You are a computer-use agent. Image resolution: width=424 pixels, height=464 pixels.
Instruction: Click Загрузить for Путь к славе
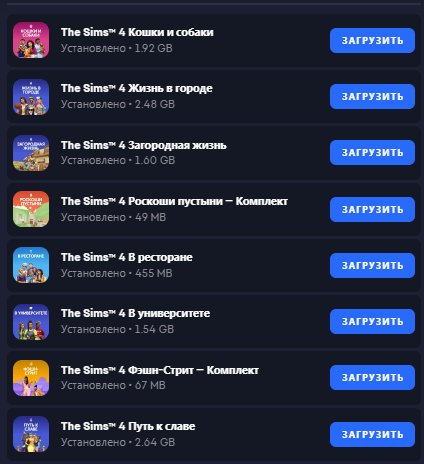(x=372, y=435)
